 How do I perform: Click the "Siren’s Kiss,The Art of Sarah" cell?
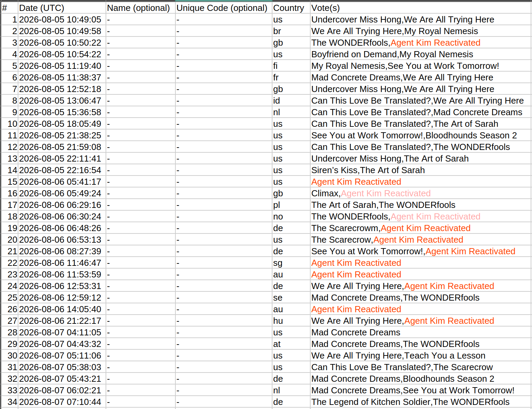click(421, 170)
